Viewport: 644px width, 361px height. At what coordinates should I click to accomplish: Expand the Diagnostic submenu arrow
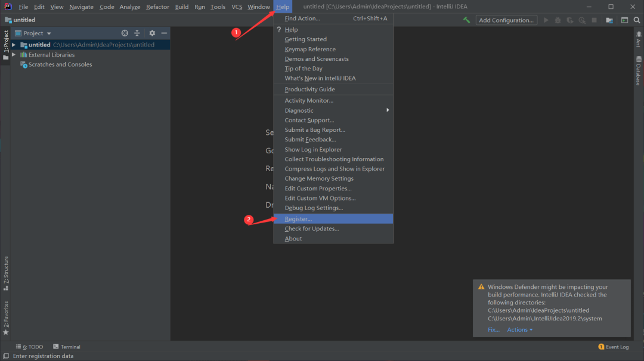click(x=388, y=110)
